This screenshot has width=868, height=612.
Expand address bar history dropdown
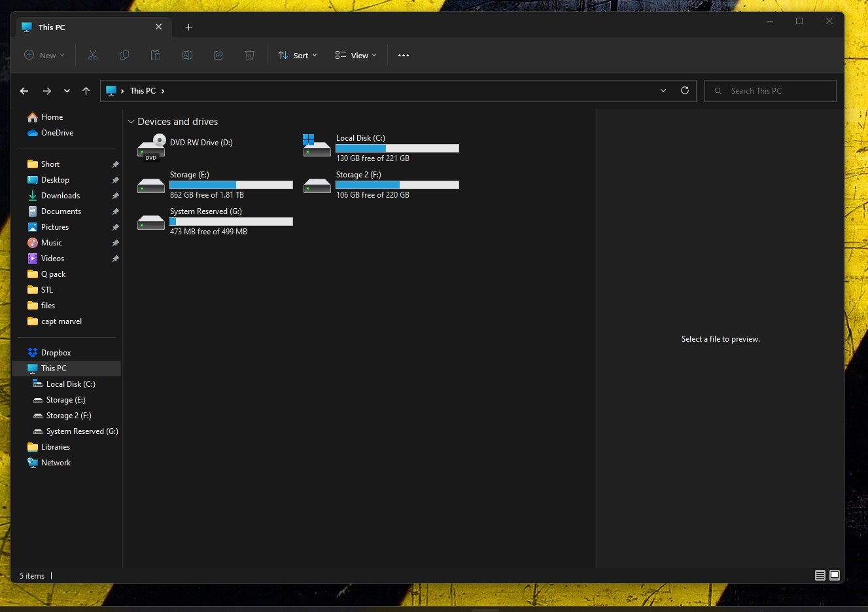(x=663, y=90)
